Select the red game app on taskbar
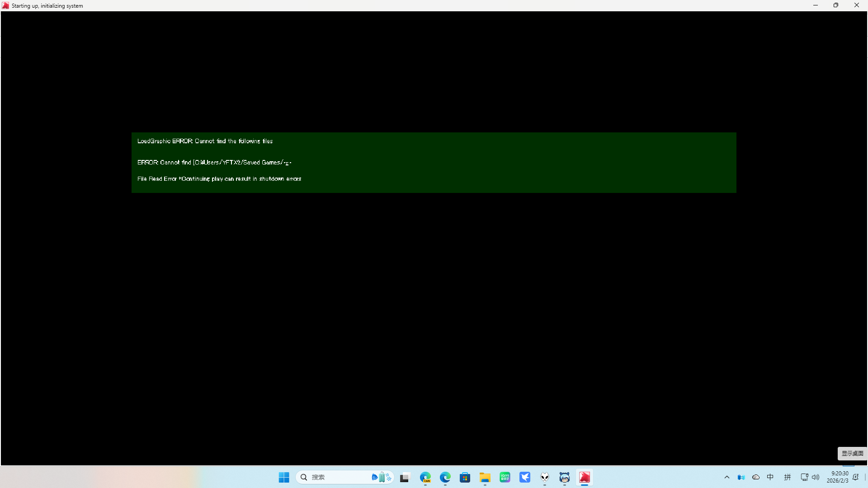 tap(585, 477)
